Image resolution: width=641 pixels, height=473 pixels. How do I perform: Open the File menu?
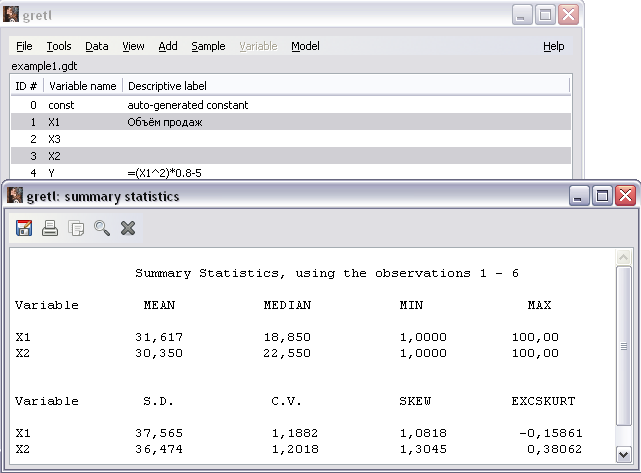click(24, 46)
